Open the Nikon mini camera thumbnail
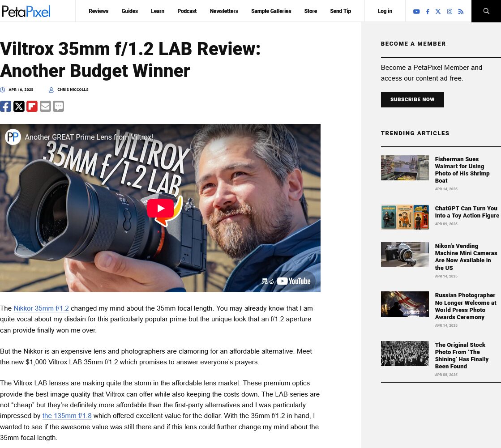Screen dimensions: 501x448 click(x=405, y=255)
